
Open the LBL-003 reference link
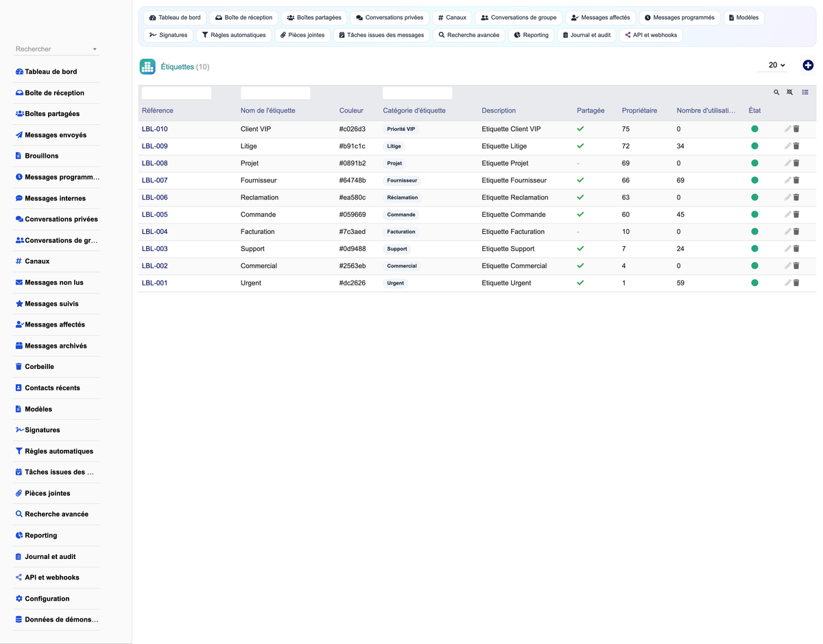[x=155, y=249]
